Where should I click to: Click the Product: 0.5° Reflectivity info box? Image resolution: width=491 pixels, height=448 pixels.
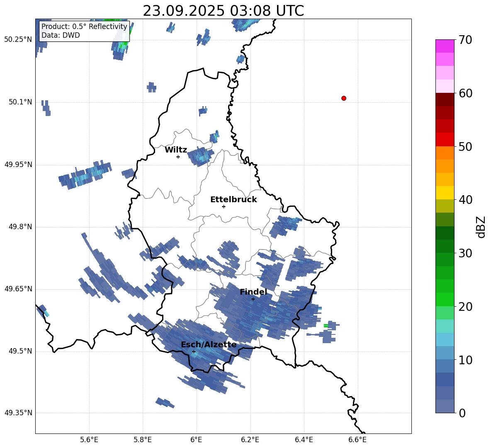click(x=84, y=31)
